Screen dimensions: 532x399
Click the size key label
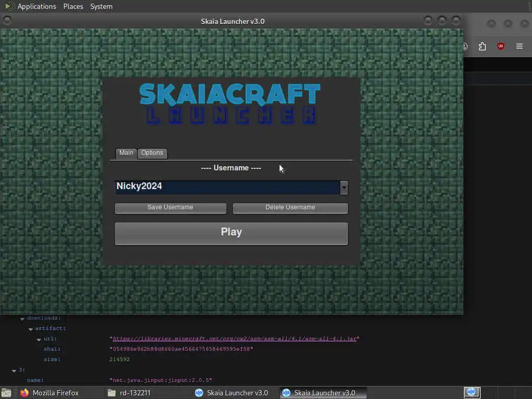52,360
